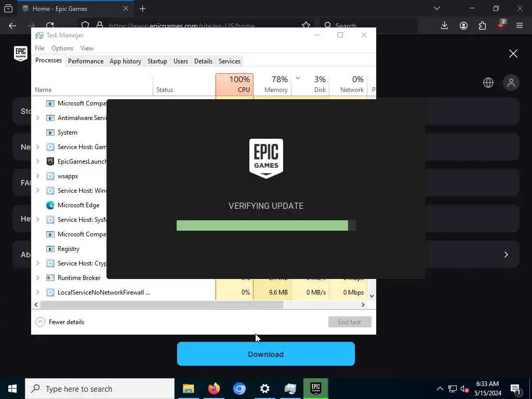Click the Task Manager horizontal scrollbar thumb
Viewport: 532px width, 399px height.
pos(162,304)
